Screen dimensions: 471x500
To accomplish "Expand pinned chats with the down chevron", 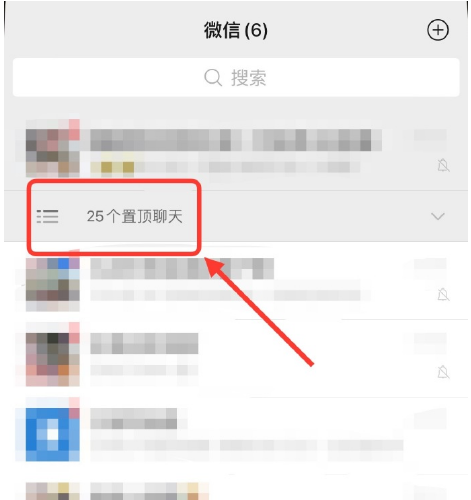I will click(x=437, y=216).
